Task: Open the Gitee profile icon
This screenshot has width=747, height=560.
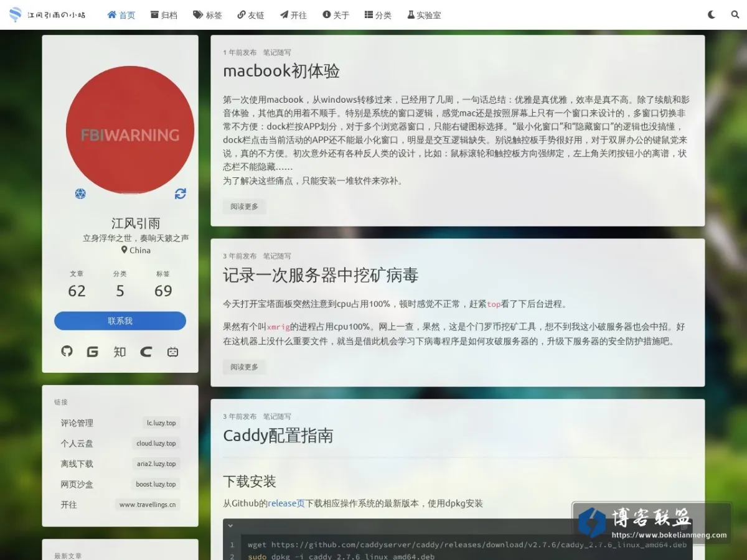Action: (x=93, y=352)
